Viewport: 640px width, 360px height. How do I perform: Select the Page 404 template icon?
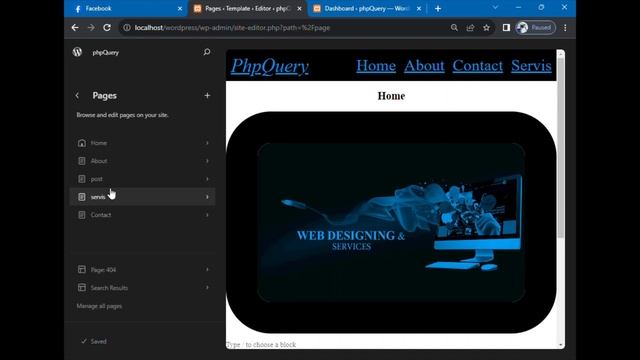[x=82, y=269]
